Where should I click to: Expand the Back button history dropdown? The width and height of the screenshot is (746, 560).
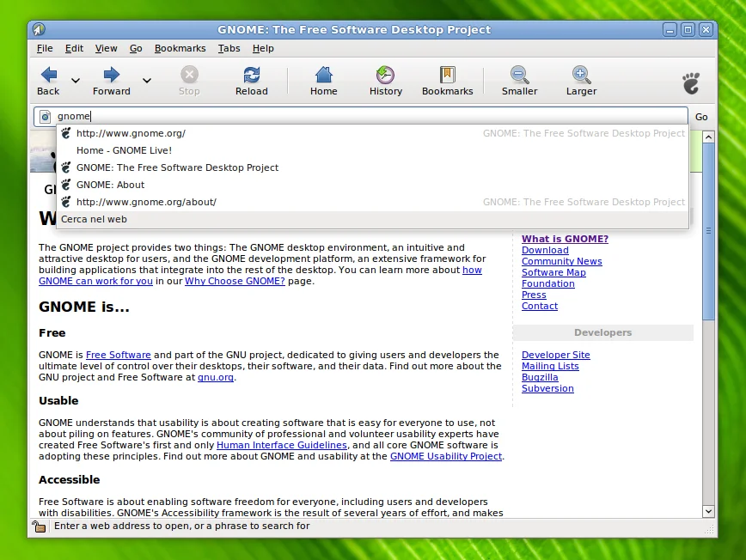tap(74, 82)
